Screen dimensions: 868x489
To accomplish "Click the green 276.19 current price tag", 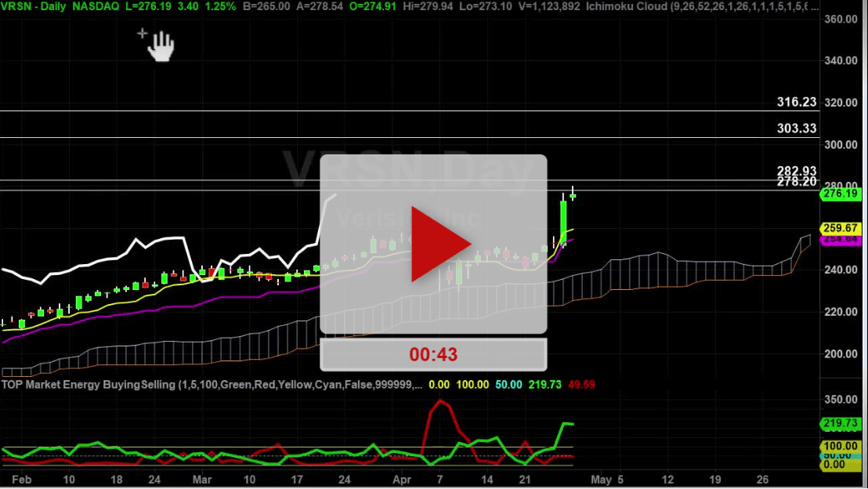I will point(840,194).
